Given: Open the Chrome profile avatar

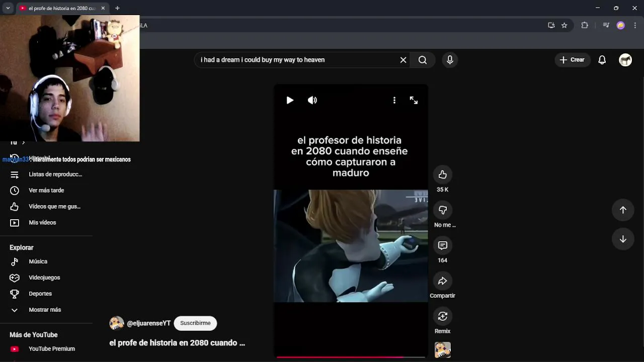Looking at the screenshot, I should (x=621, y=25).
